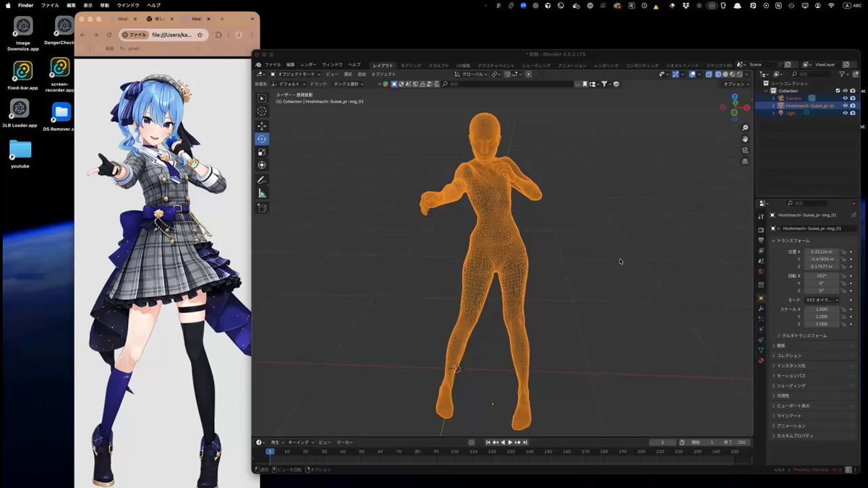
Task: Switch to the モデリング workspace tab
Action: 411,65
